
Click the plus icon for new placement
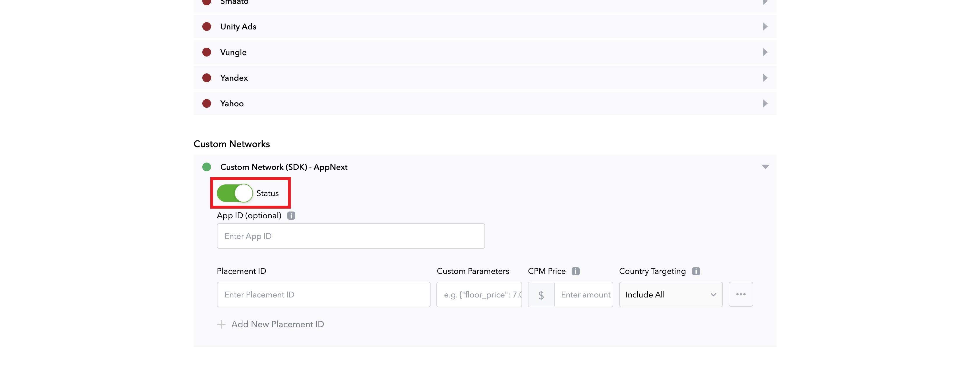pyautogui.click(x=221, y=324)
